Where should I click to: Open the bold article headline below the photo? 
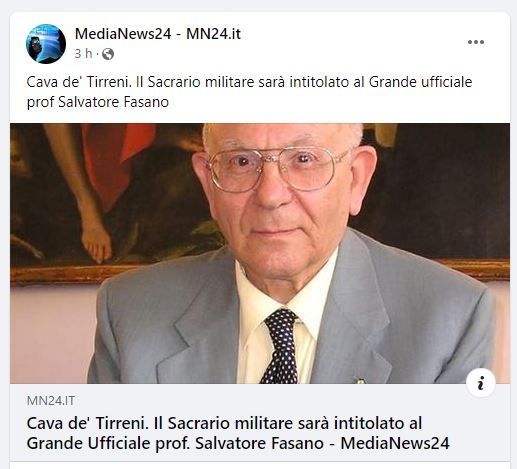[238, 433]
